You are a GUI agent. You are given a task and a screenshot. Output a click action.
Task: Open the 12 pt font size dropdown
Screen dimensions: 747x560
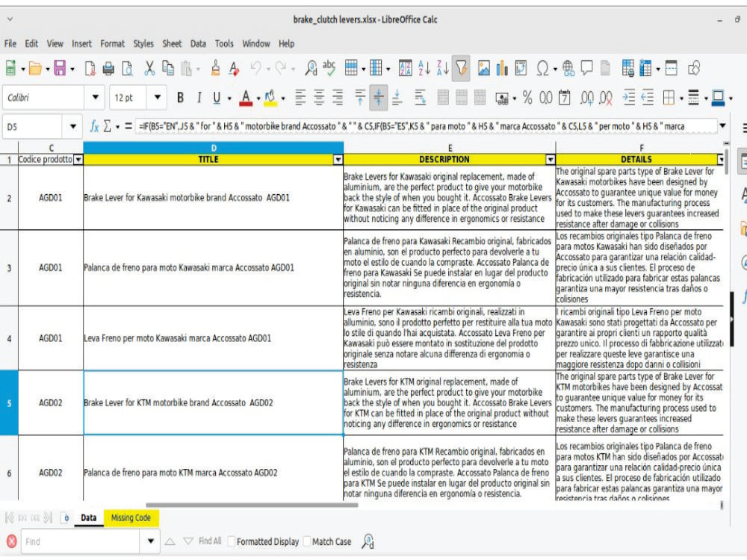[157, 97]
